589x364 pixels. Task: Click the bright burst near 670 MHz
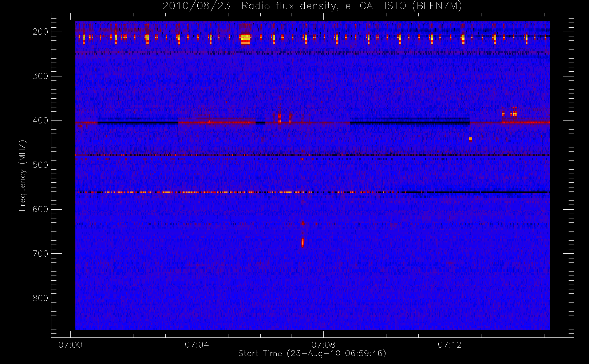pyautogui.click(x=303, y=242)
